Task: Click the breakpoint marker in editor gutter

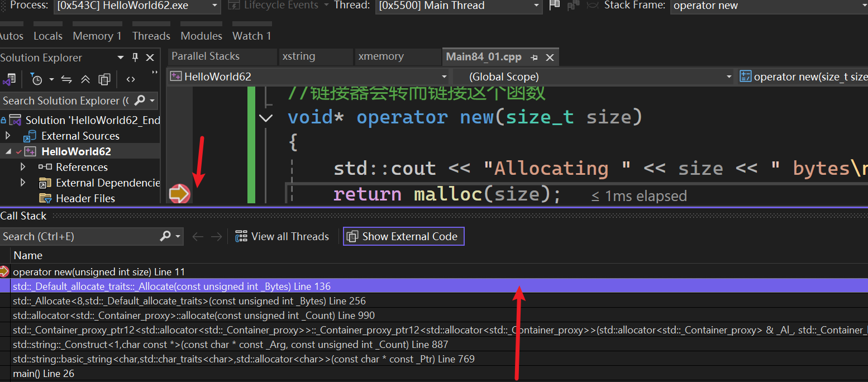Action: (179, 194)
